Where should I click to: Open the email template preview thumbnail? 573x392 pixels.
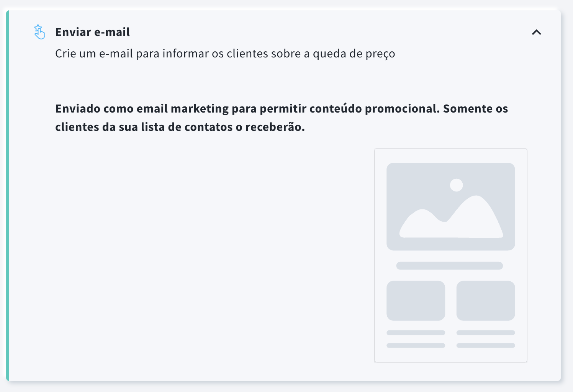[x=451, y=255]
